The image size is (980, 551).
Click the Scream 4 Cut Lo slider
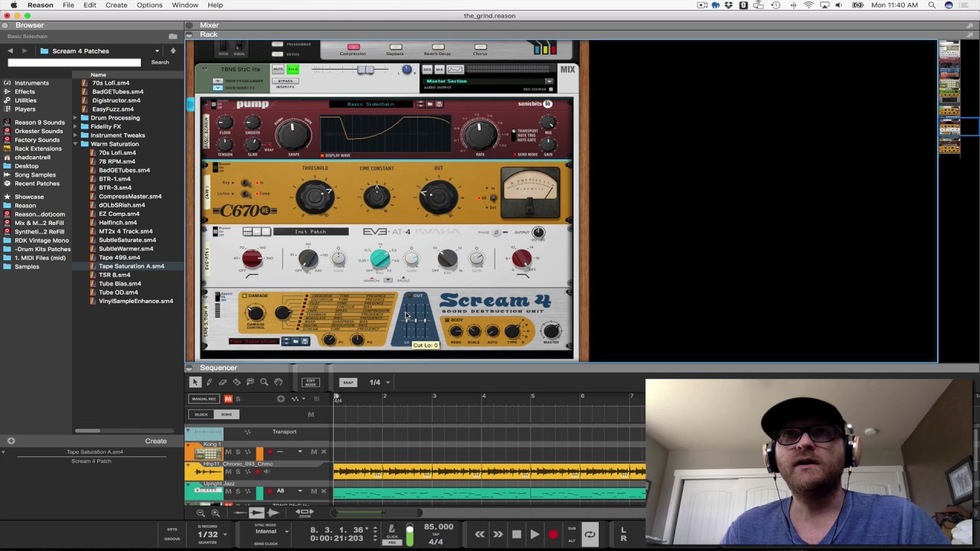[x=408, y=319]
